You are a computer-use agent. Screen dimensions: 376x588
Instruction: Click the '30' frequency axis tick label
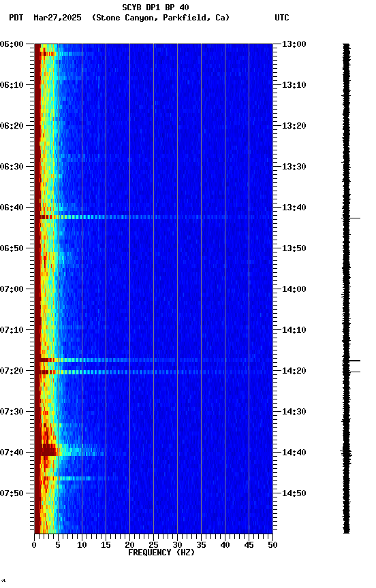pos(177,545)
